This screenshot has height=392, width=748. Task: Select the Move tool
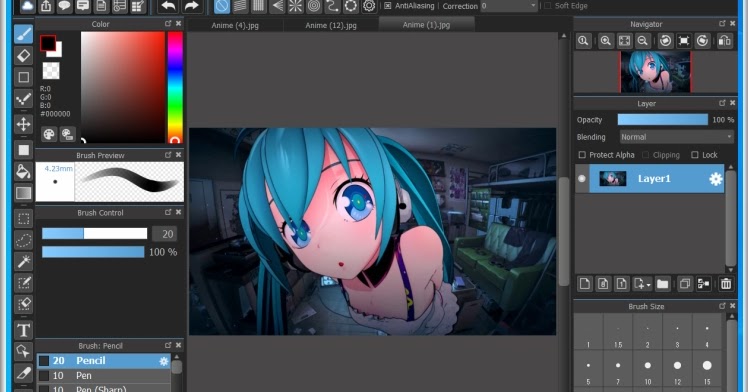[x=23, y=124]
